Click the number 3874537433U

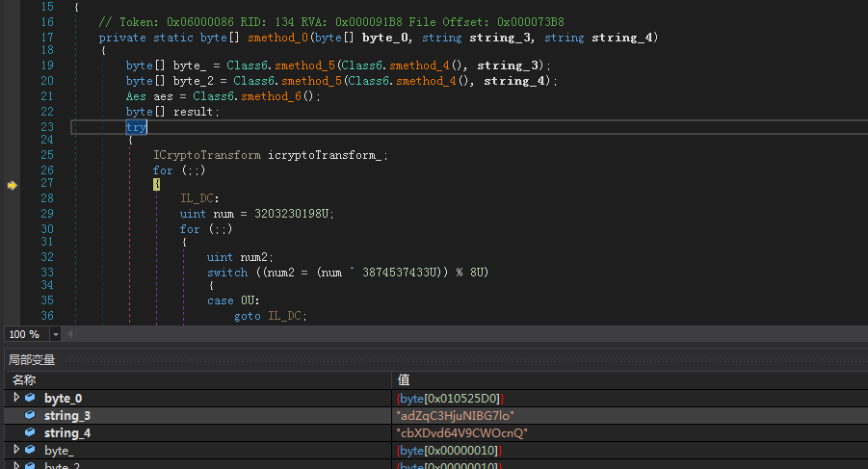click(x=400, y=273)
